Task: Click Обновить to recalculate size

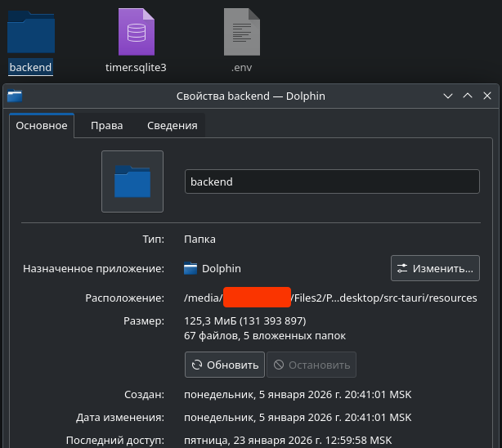Action: [x=224, y=365]
